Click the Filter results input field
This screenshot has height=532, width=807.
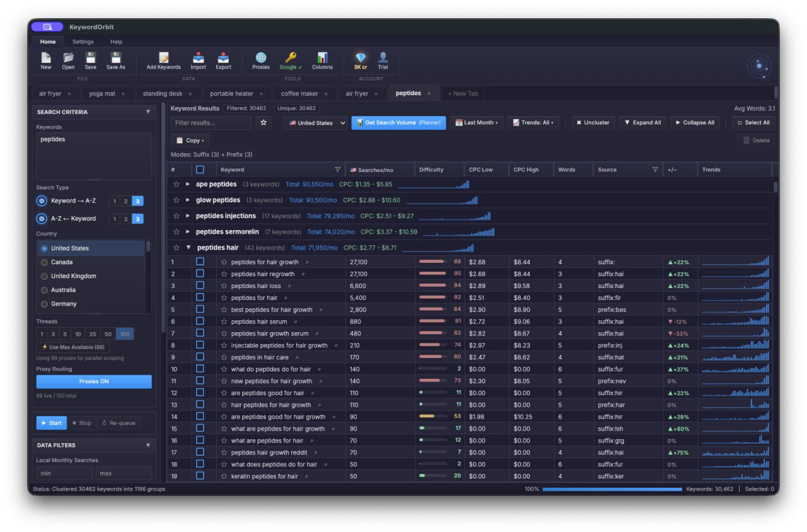211,123
